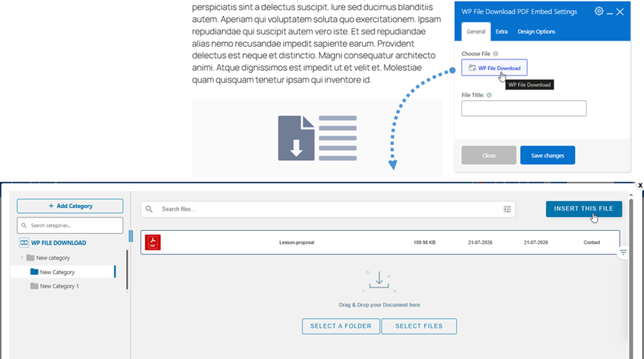Click the Lesson-proposal PDF icon
Image resolution: width=644 pixels, height=359 pixels.
tap(153, 242)
